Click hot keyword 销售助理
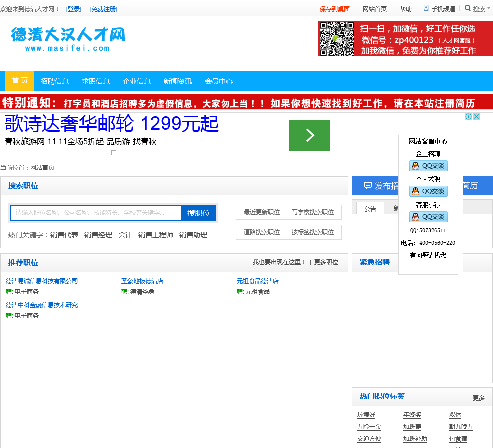 pyautogui.click(x=193, y=235)
